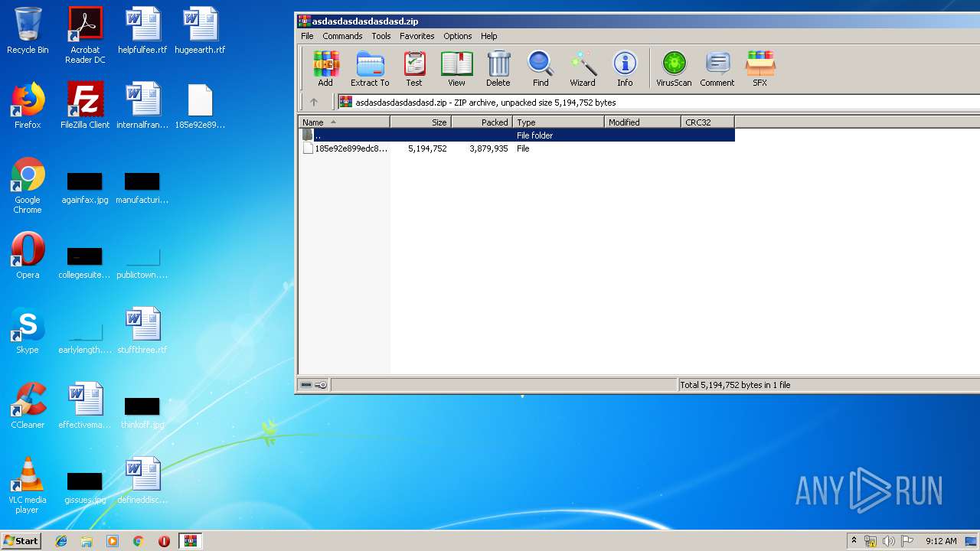Open the View toolbar icon
This screenshot has height=551, width=980.
pos(456,69)
